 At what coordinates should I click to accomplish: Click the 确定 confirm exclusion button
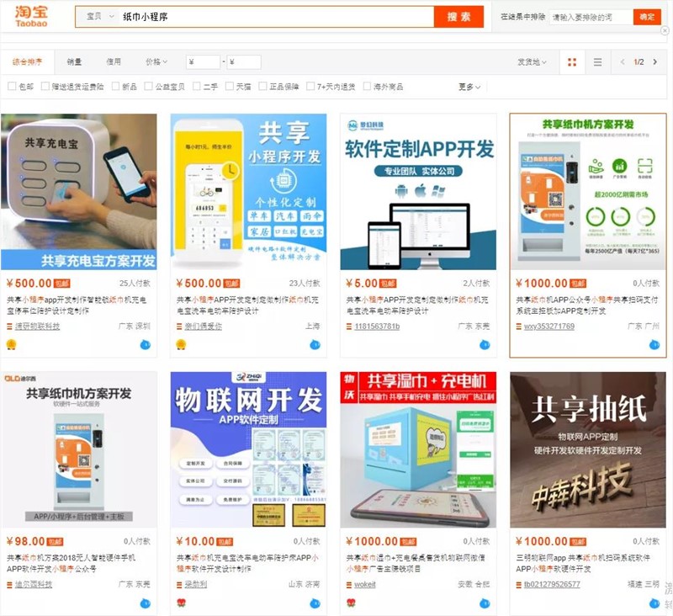point(647,17)
